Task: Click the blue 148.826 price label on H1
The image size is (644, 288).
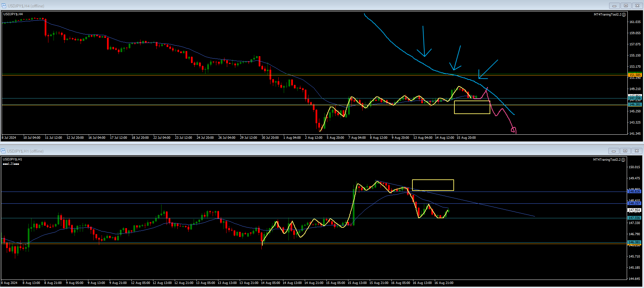Action: (x=634, y=192)
